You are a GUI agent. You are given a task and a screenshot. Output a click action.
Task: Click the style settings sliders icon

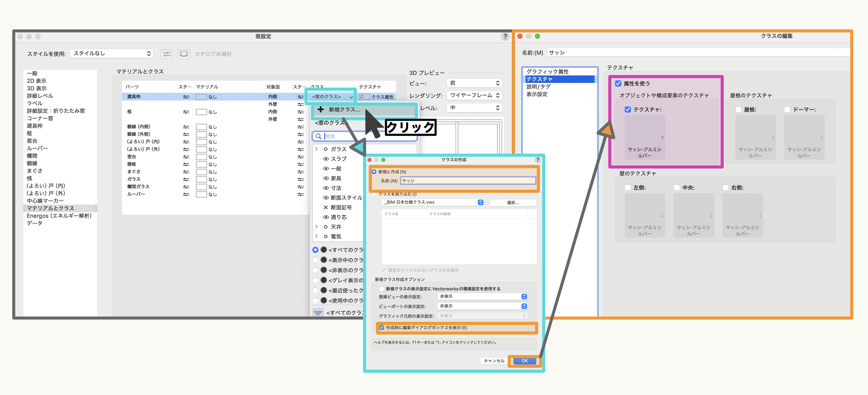pyautogui.click(x=167, y=54)
